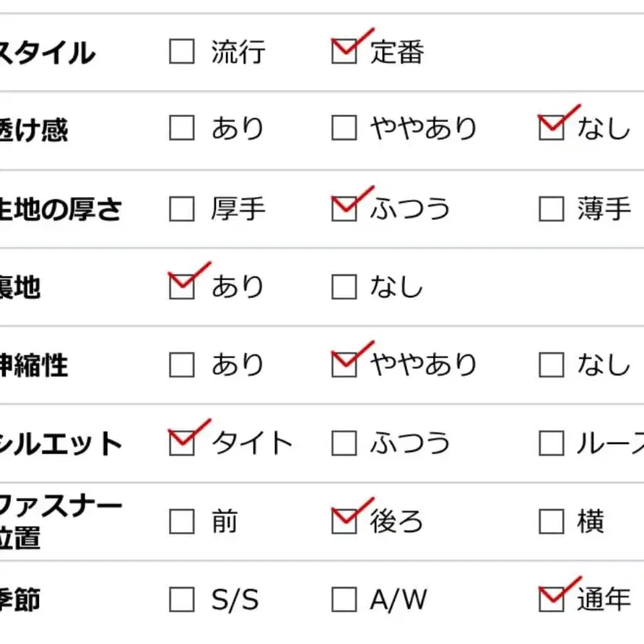This screenshot has width=644, height=644.
Task: Check あり in the 透け感 row
Action: pos(181,129)
